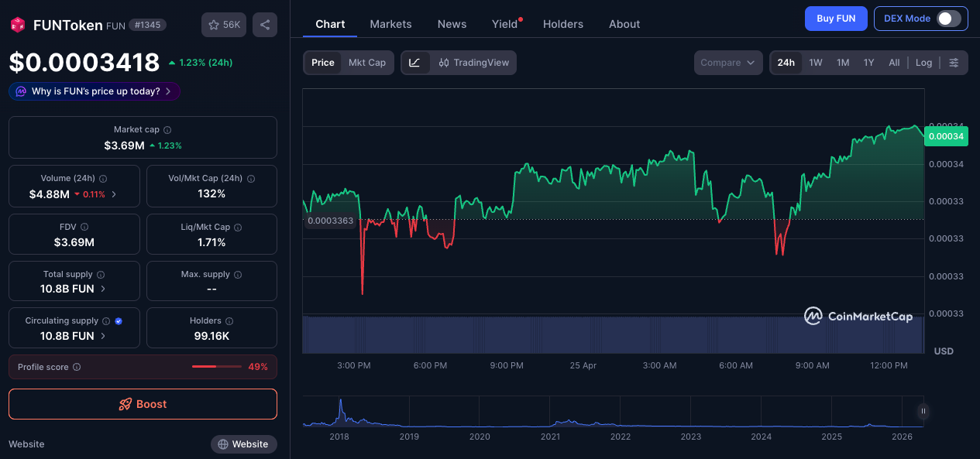Screen dimensions: 980x459
Task: Expand Total supply 10.8B FUN details
Action: (103, 289)
